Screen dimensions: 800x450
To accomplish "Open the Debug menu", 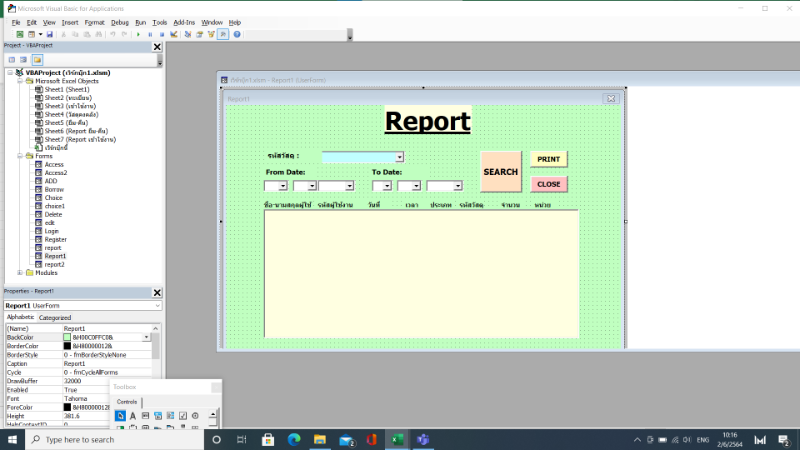I will [119, 21].
